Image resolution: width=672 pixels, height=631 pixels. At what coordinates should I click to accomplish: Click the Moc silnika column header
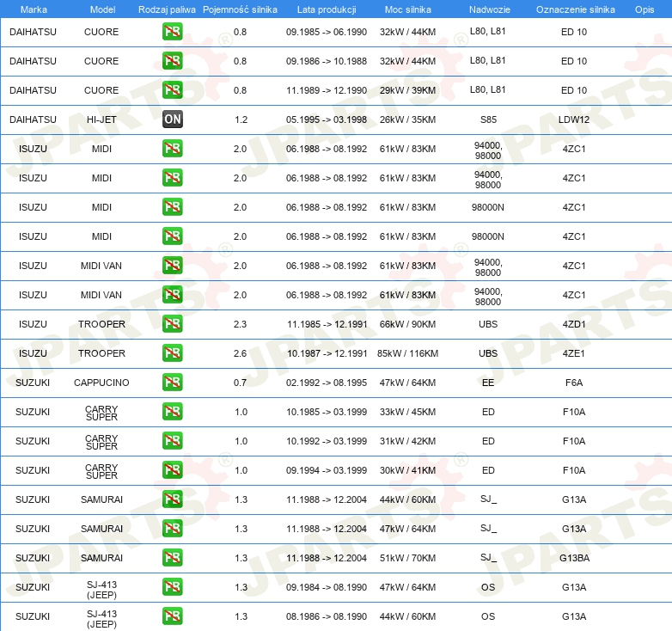click(408, 9)
